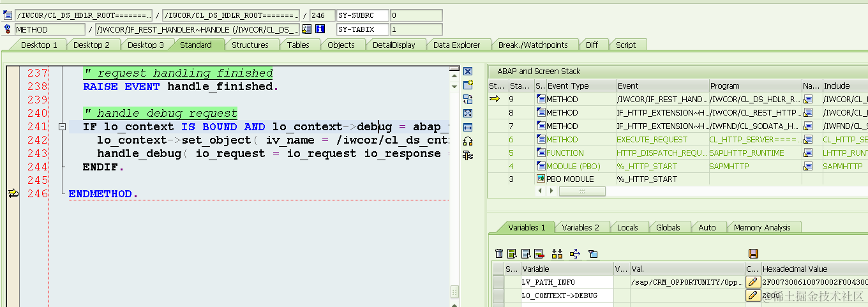Click the ENDMETHOD statement on line 246
Image resolution: width=868 pixels, height=307 pixels.
(103, 193)
